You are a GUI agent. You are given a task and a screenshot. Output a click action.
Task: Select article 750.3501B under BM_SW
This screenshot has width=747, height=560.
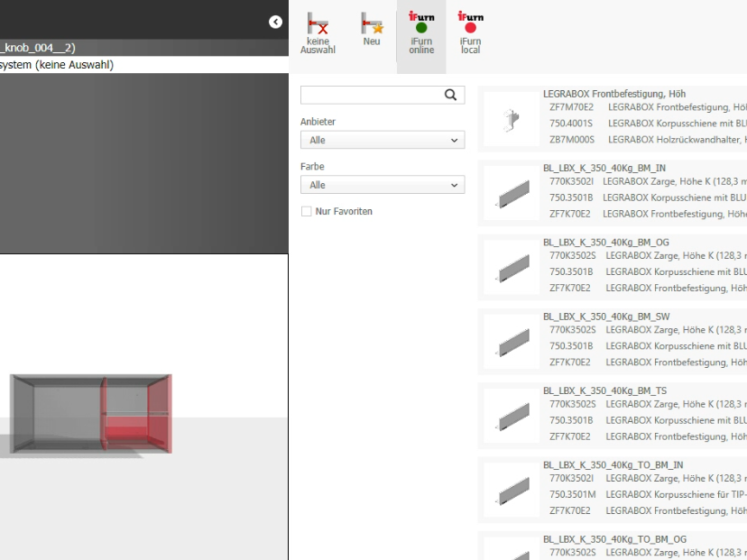coord(571,346)
